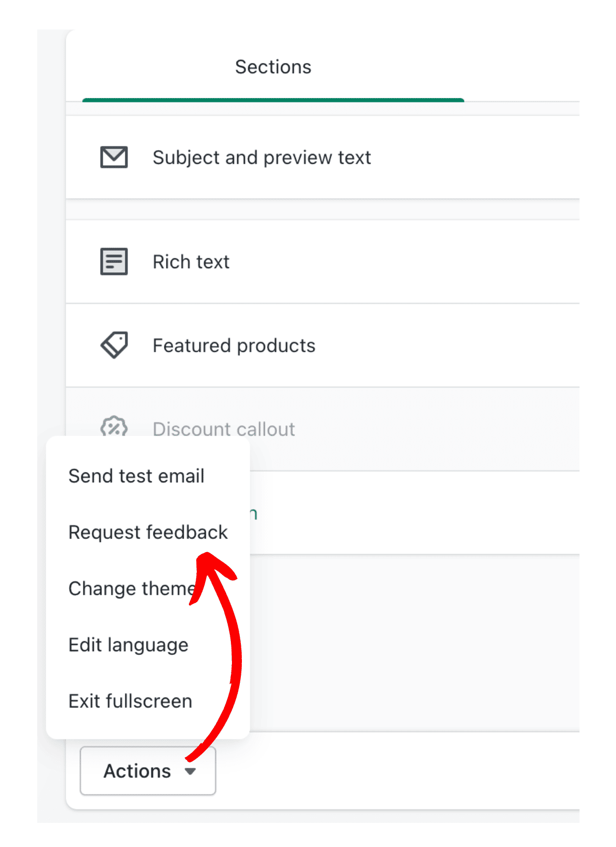The width and height of the screenshot is (616, 847).
Task: Click the Actions button label
Action: 137,771
